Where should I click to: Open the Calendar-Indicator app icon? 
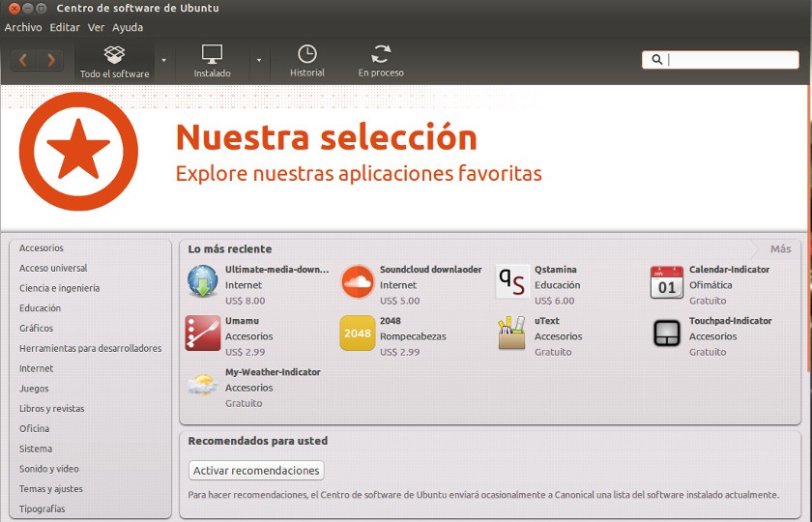point(667,281)
